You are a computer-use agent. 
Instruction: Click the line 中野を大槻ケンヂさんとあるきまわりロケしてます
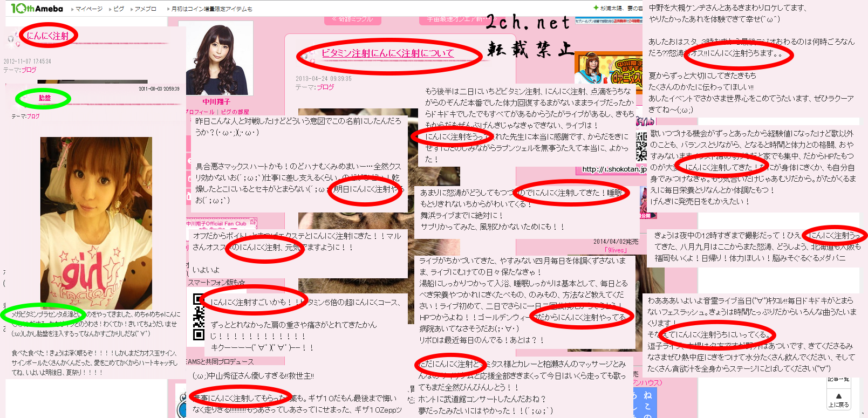tap(728, 8)
